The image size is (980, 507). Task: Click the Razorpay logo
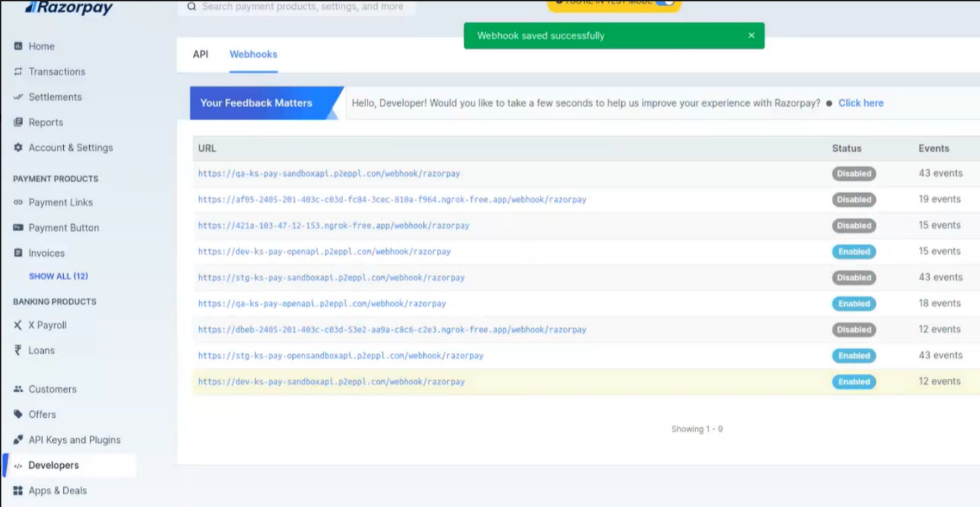coord(69,8)
